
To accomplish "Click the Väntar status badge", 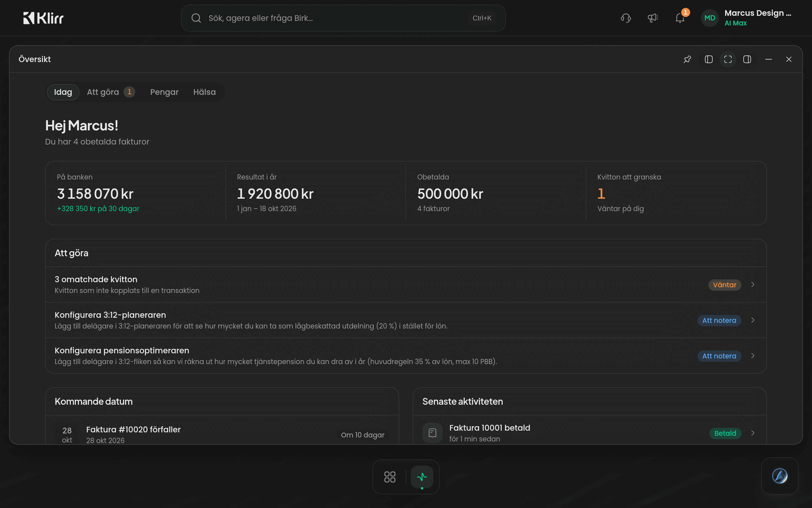I will [x=724, y=285].
